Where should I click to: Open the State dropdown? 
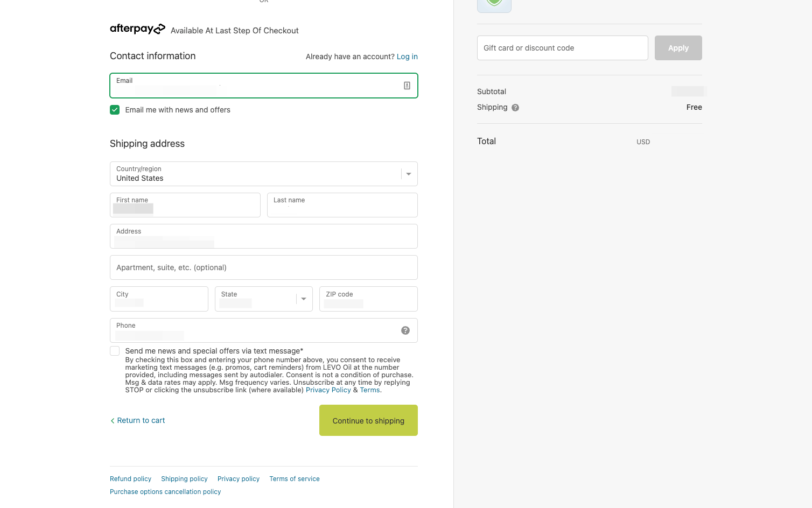pos(264,299)
